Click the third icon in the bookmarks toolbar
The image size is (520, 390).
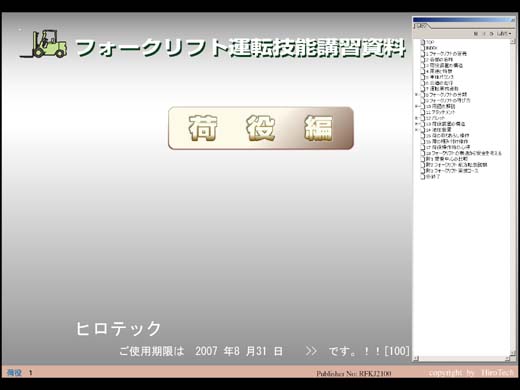click(491, 34)
